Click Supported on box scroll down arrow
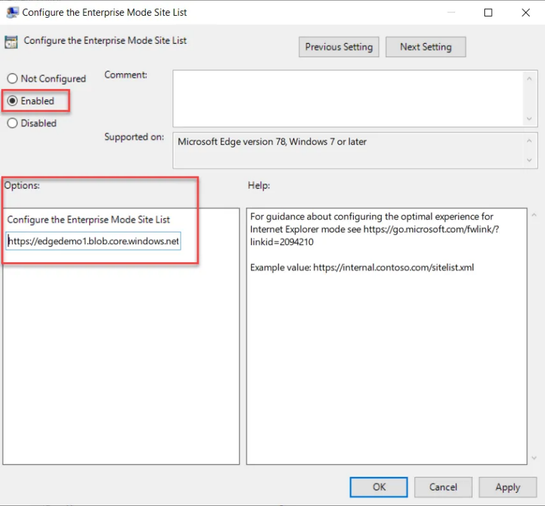 (x=529, y=160)
